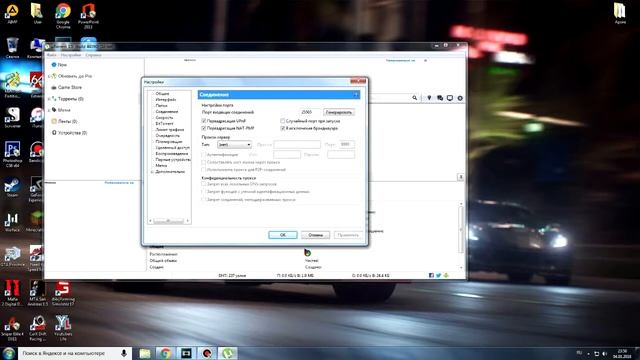The height and width of the screenshot is (360, 640).
Task: Click the OK button in settings
Action: pyautogui.click(x=282, y=235)
